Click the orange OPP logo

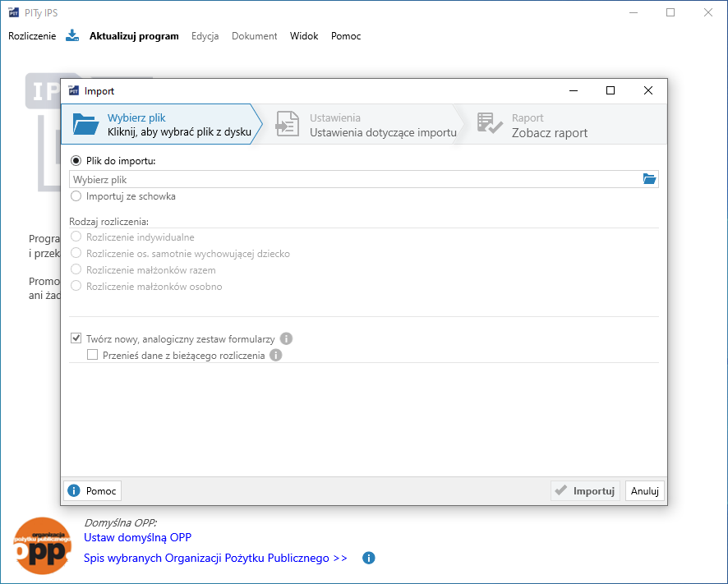[42, 545]
